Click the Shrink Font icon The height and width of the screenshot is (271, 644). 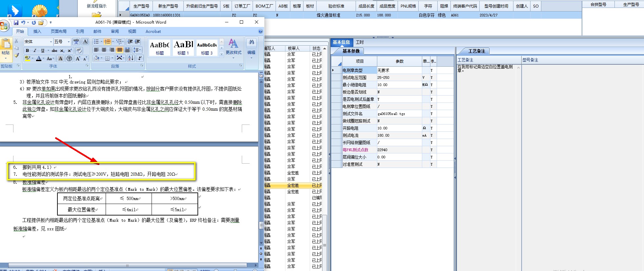[x=85, y=58]
